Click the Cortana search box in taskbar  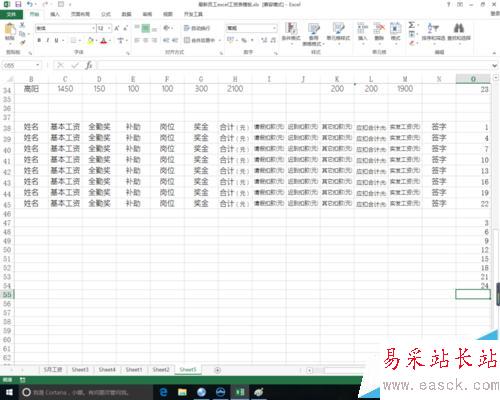click(85, 392)
